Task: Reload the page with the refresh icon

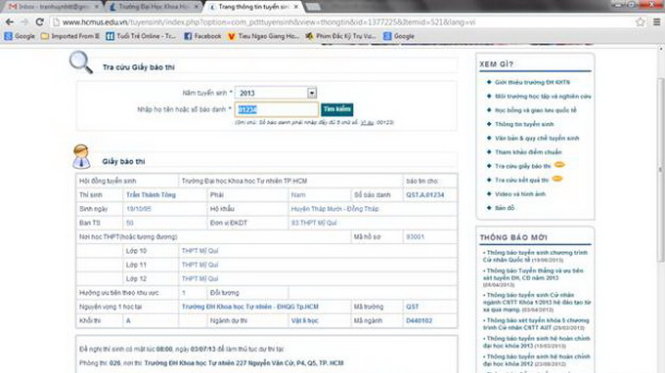Action: click(x=39, y=22)
